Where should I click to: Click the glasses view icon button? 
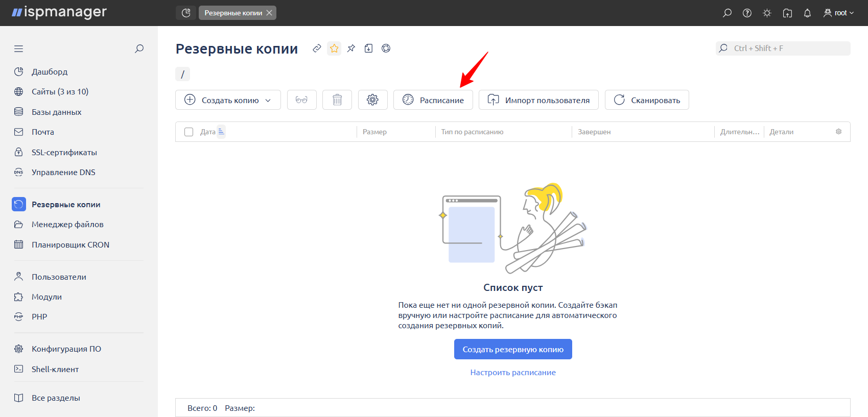click(x=301, y=100)
